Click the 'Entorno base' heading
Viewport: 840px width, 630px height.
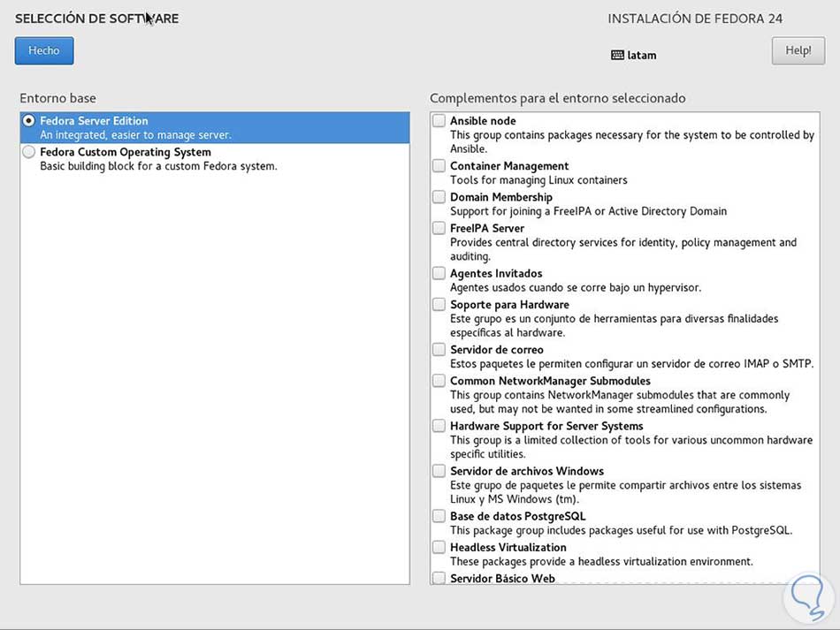pos(57,98)
